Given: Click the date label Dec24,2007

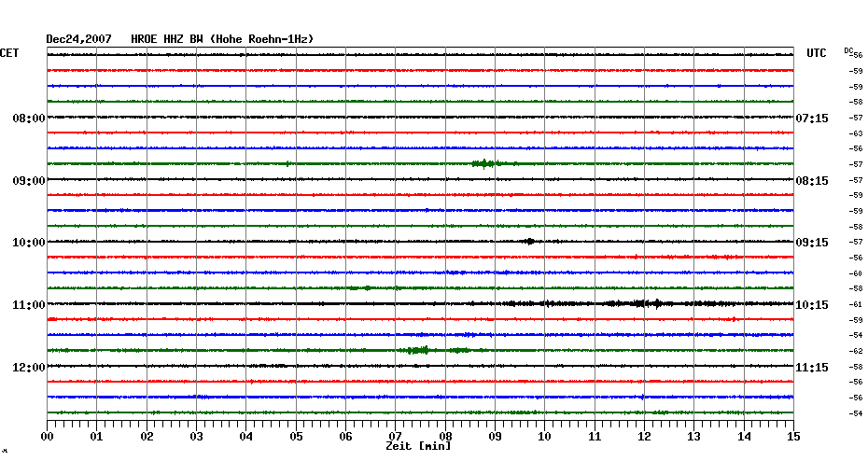Looking at the screenshot, I should point(78,39).
